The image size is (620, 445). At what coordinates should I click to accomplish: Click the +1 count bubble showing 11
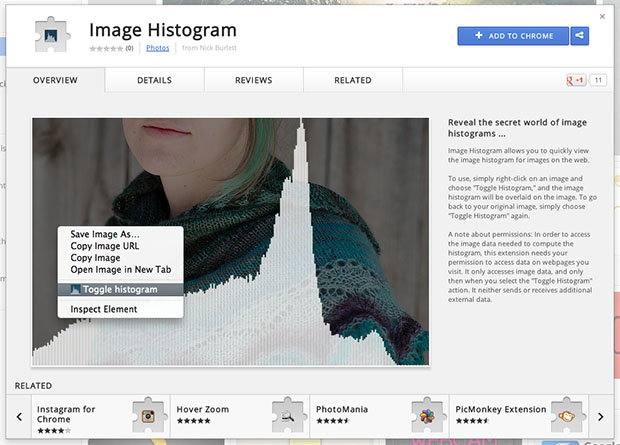click(x=598, y=80)
